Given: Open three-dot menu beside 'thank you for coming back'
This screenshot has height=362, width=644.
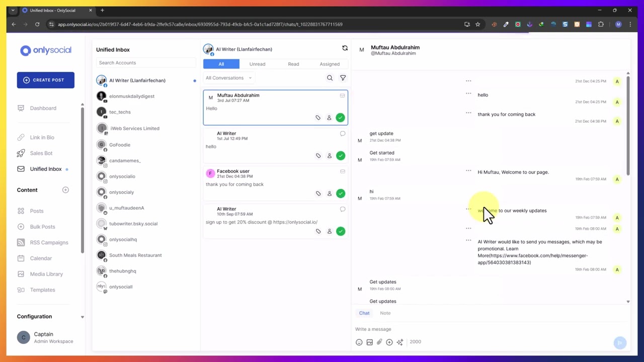Looking at the screenshot, I should [468, 113].
